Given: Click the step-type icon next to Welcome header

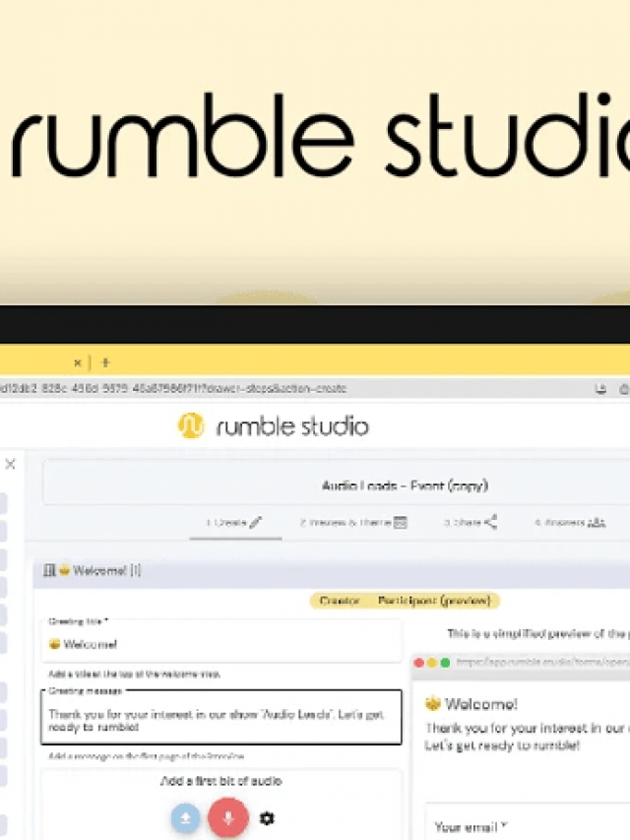Looking at the screenshot, I should (x=50, y=570).
